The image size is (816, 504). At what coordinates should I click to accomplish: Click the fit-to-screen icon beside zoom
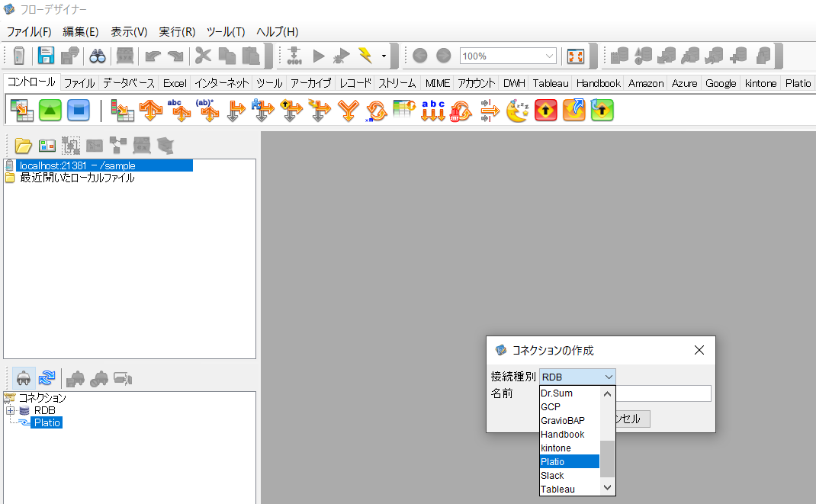576,56
